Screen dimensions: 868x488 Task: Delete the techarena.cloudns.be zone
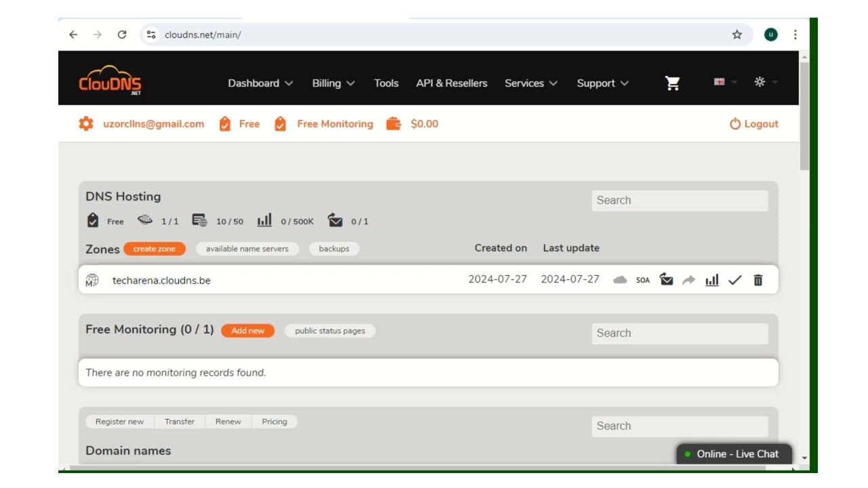(758, 280)
